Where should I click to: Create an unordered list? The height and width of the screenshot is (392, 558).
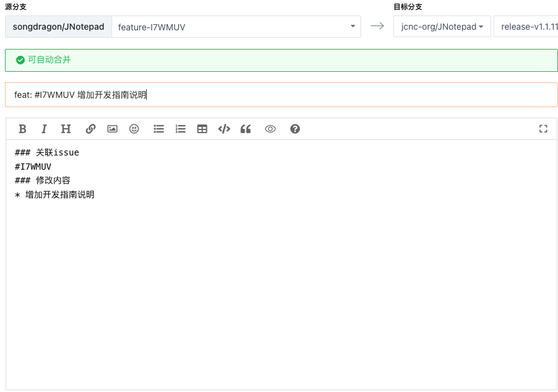click(x=159, y=129)
